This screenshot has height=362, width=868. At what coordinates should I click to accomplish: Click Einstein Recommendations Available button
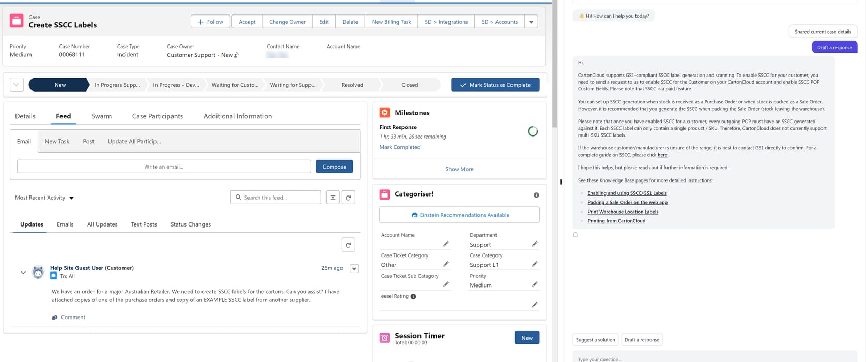point(459,215)
